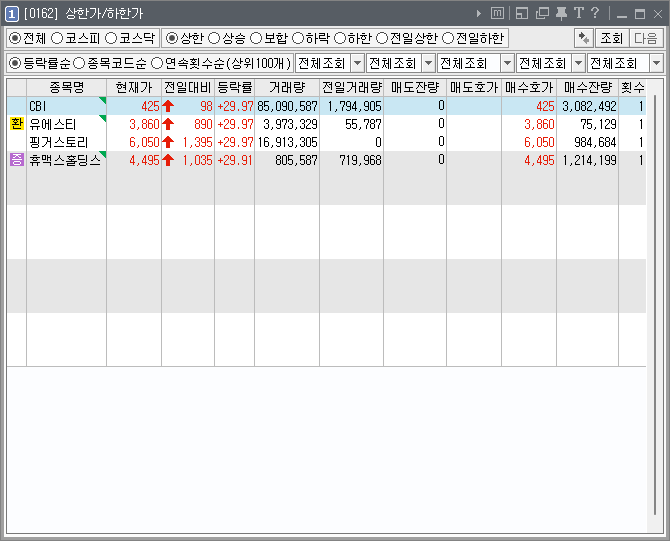Select the 코스피 radio button

57,38
